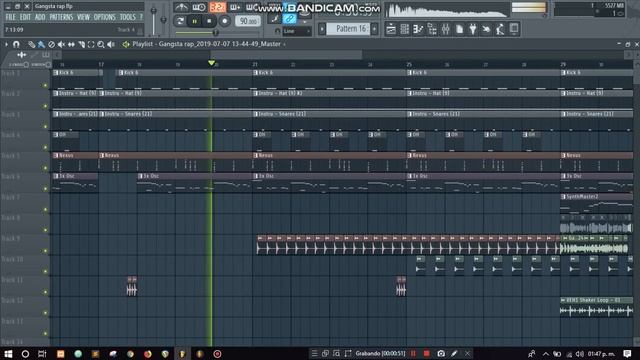Toggle the overdub icon beside countdown

pos(236,7)
